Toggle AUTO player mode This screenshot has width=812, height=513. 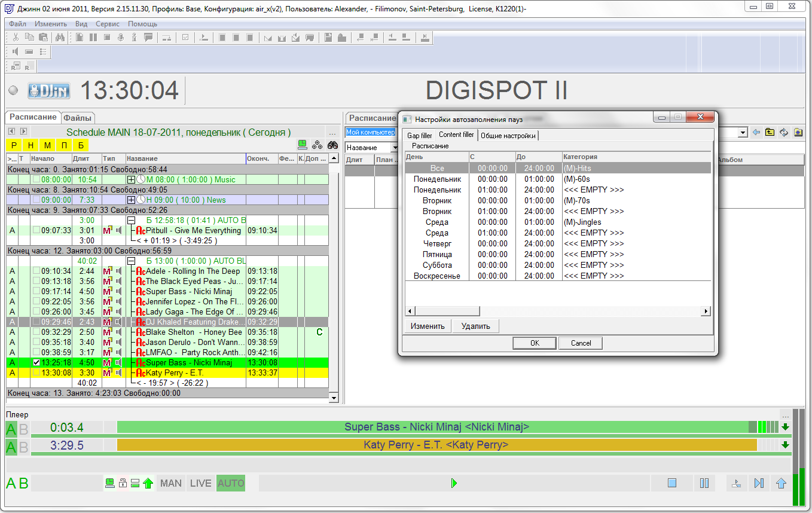231,483
